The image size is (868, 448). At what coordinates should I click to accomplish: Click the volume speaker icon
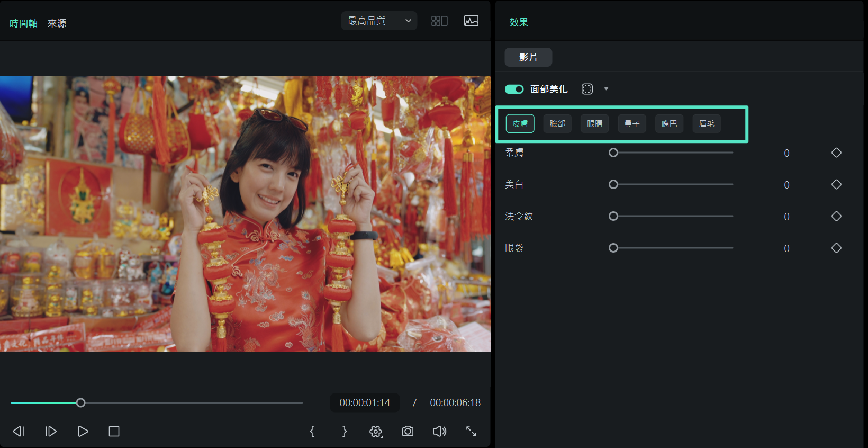click(439, 432)
